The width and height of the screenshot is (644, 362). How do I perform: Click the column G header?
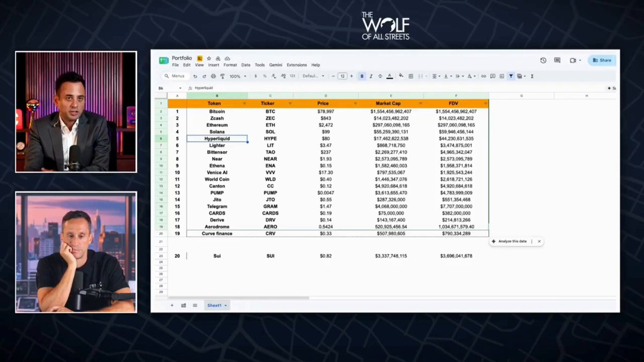point(521,95)
